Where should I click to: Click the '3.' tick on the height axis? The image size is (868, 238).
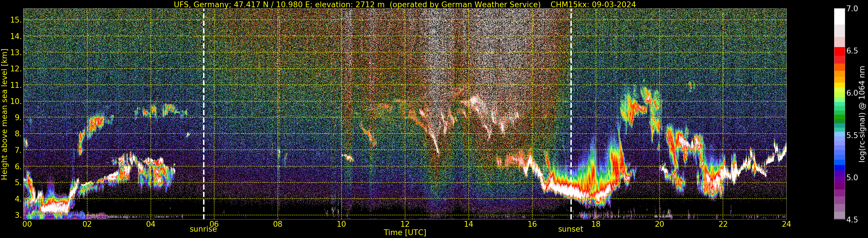[x=18, y=215]
